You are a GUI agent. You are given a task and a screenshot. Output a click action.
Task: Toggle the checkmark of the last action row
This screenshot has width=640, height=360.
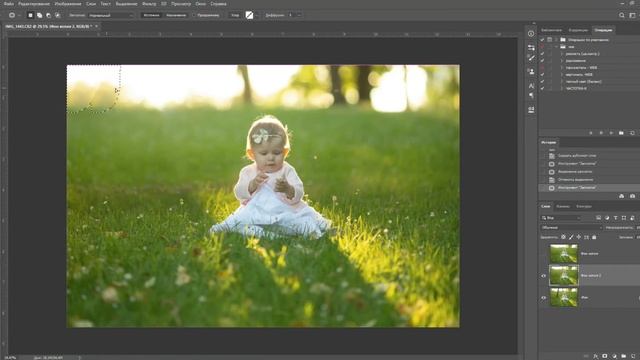tap(542, 88)
